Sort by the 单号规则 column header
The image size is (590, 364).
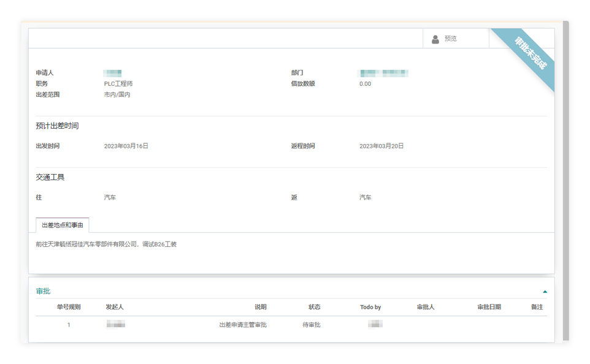coord(69,307)
